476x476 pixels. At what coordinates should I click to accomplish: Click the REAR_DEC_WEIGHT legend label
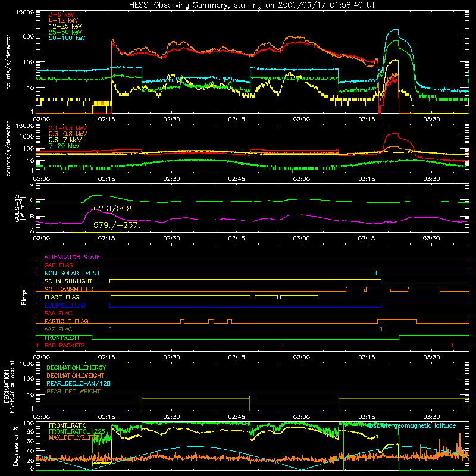point(73,392)
